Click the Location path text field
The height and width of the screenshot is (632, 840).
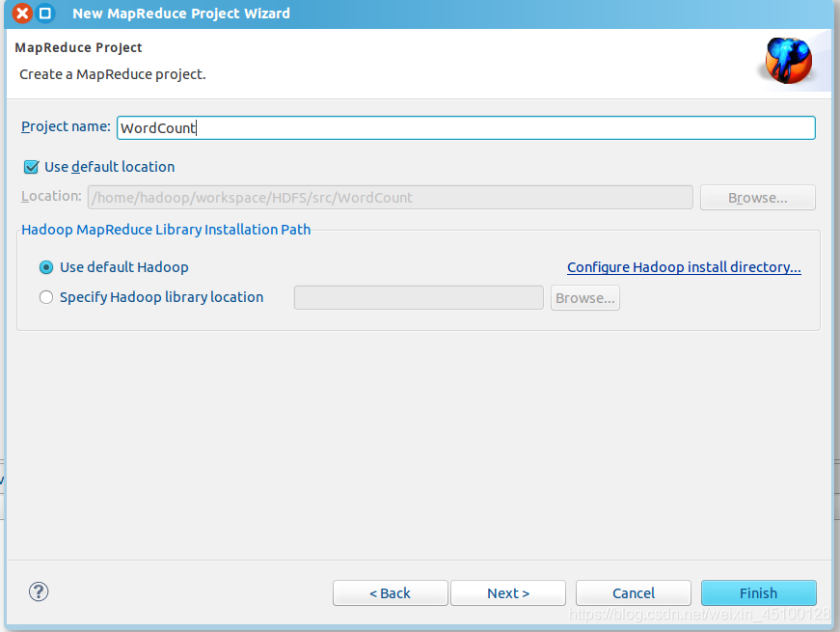[390, 197]
